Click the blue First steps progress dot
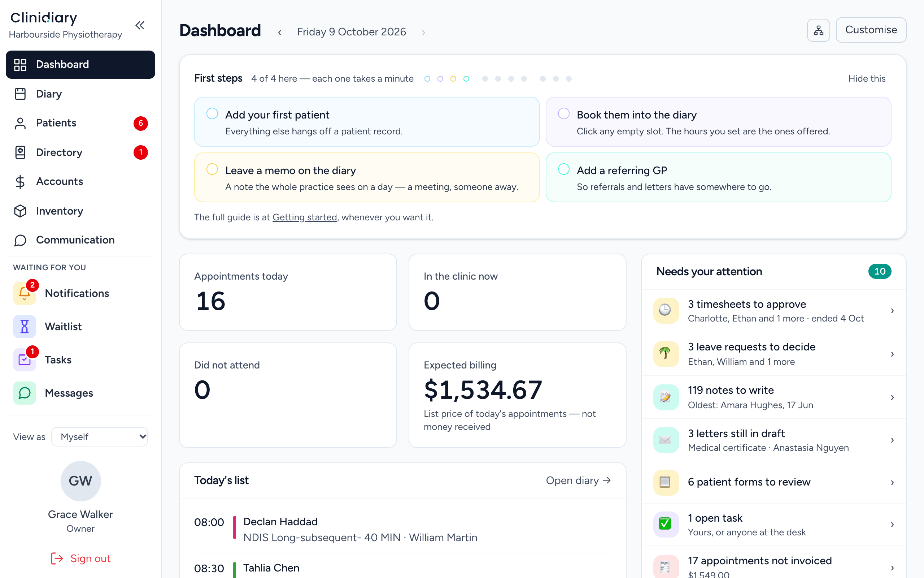This screenshot has height=578, width=924. point(427,79)
